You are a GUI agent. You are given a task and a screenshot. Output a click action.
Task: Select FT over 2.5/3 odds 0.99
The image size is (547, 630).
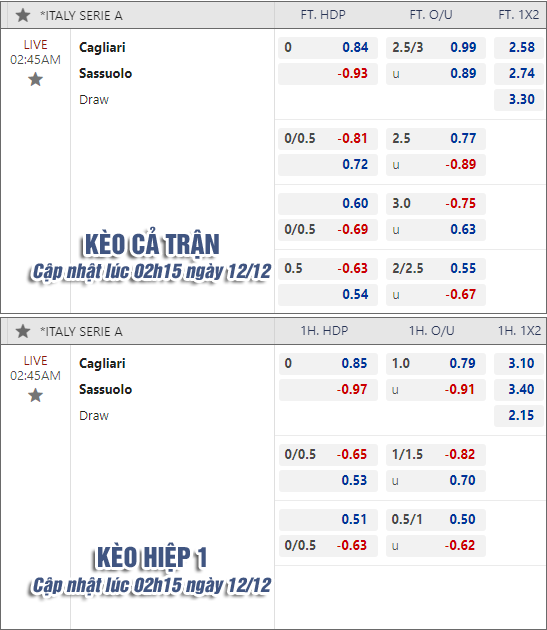coord(436,47)
